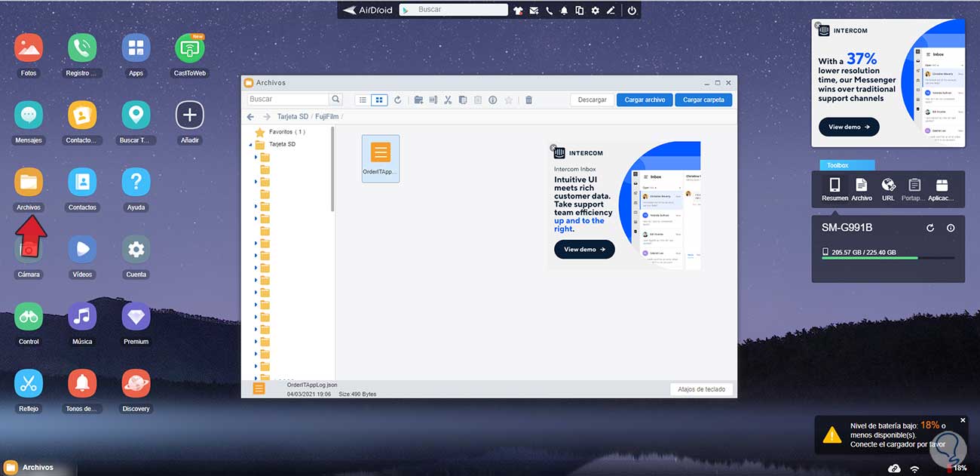Open the Control binoculars icon
The height and width of the screenshot is (476, 980).
[x=29, y=316]
